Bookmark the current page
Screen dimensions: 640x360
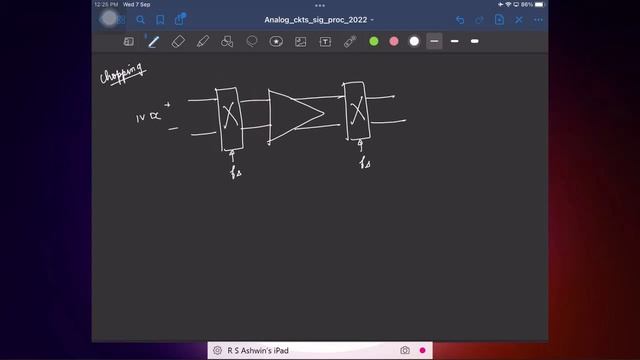pyautogui.click(x=160, y=20)
